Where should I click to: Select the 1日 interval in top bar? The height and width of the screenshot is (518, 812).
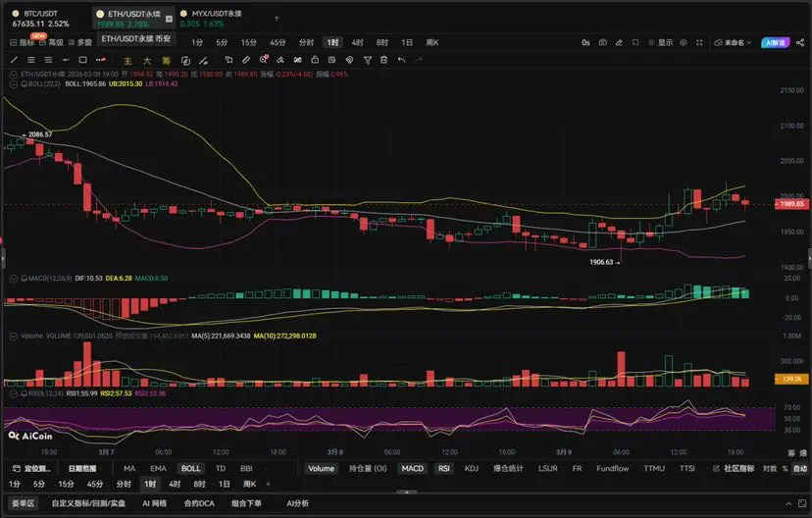point(407,42)
